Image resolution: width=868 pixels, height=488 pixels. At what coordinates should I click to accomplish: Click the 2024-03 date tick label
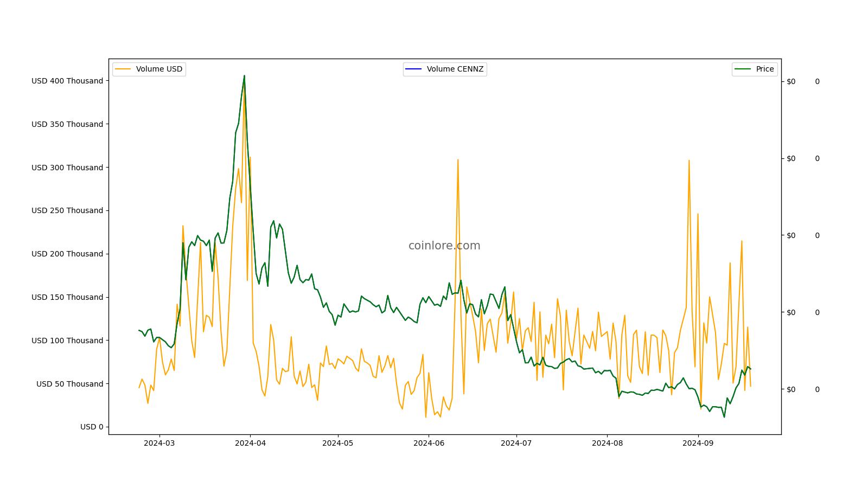click(x=159, y=443)
